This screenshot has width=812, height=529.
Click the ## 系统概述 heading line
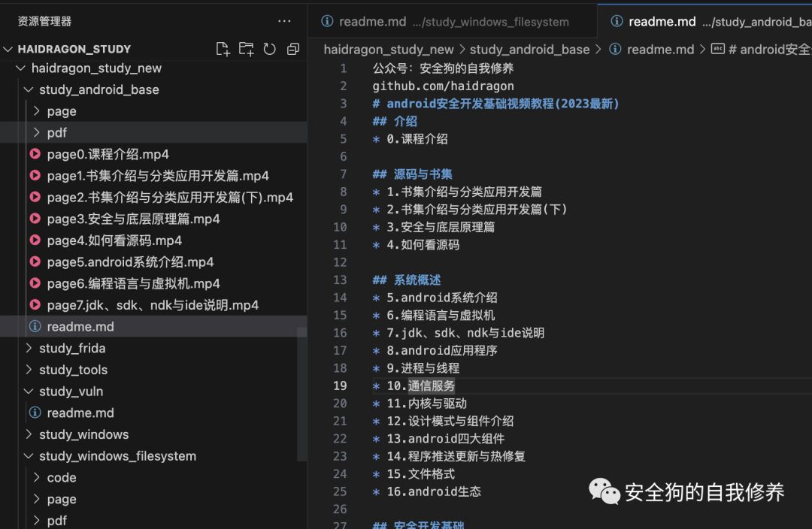point(407,280)
